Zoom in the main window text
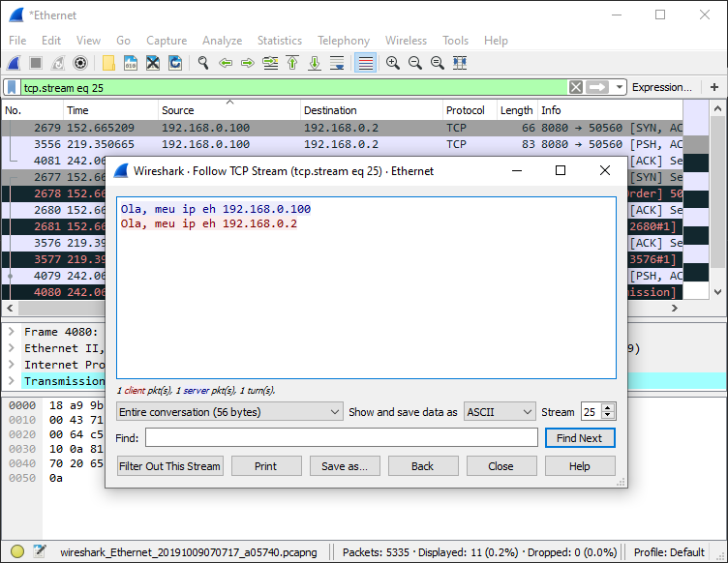The image size is (728, 563). tap(393, 63)
